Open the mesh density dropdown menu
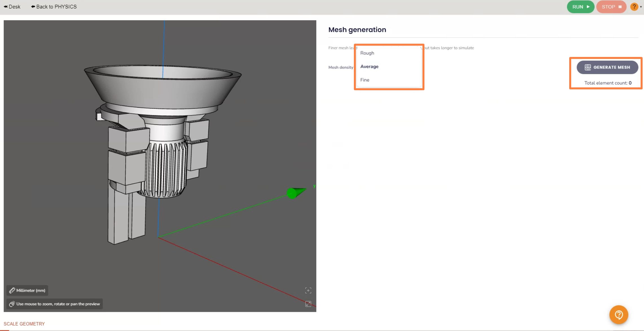 pos(389,66)
